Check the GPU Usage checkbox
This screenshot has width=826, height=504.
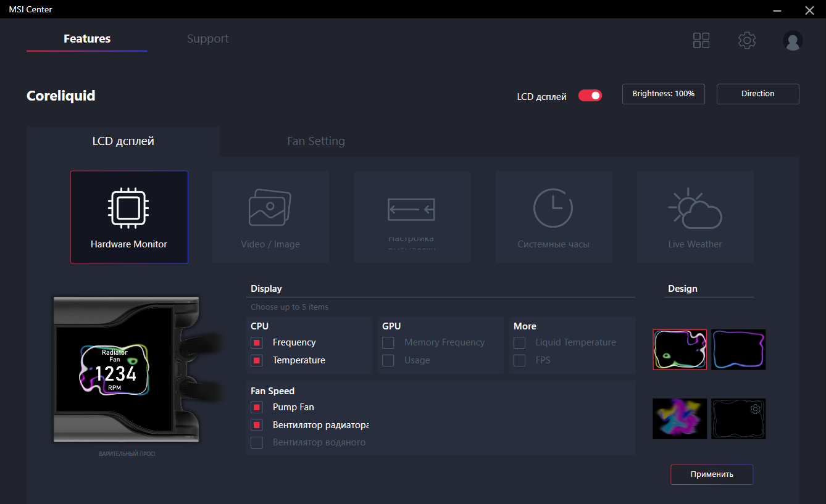(388, 360)
